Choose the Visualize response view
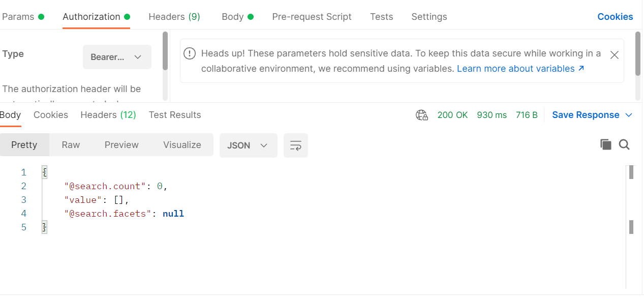The image size is (644, 298). [x=182, y=145]
